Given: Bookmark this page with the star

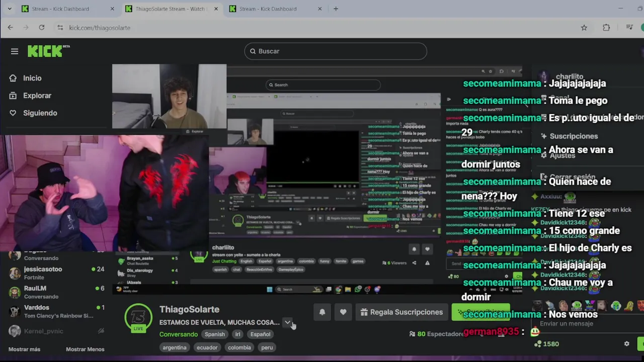Looking at the screenshot, I should coord(584,28).
